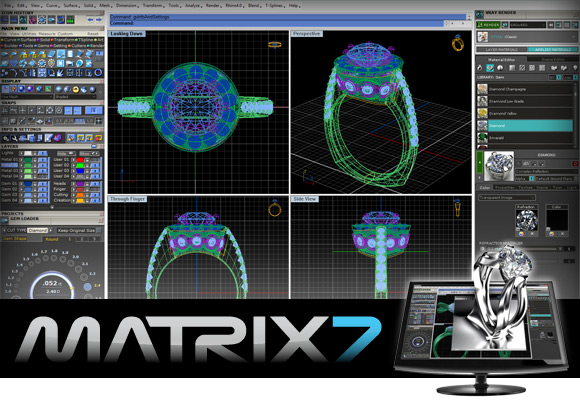The width and height of the screenshot is (580, 400).
Task: Click the orange color swatch for Cutting layer
Action: pos(80,195)
